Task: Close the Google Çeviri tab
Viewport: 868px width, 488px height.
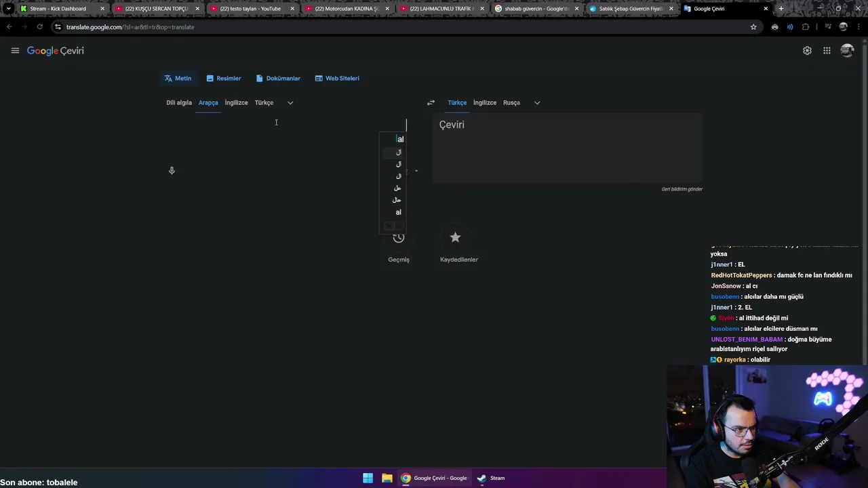Action: (x=766, y=9)
